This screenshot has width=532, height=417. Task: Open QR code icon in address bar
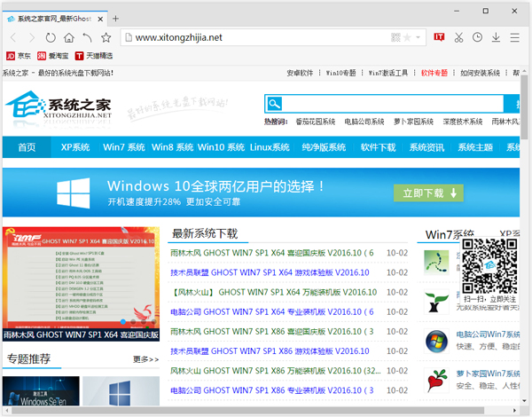click(395, 37)
